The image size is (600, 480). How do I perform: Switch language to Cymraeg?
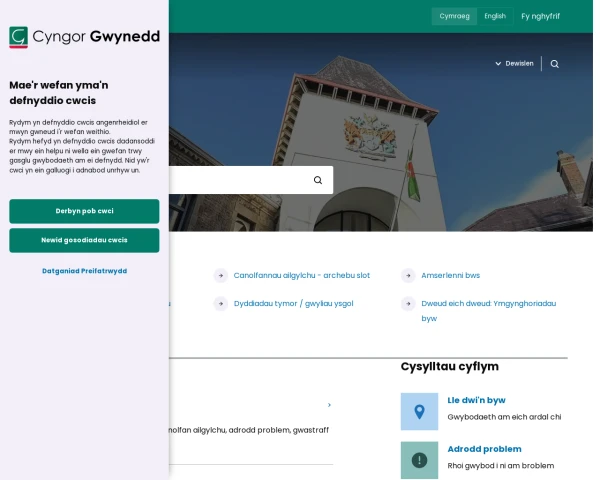coord(454,16)
